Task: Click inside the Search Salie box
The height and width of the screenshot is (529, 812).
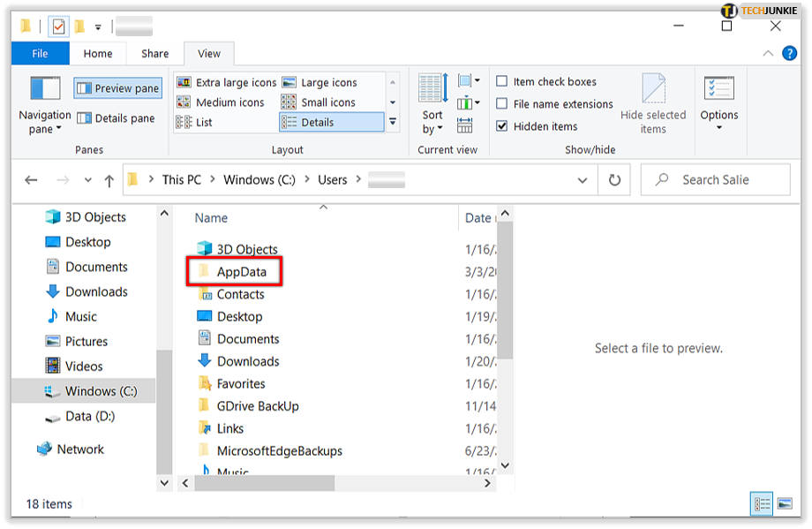Action: [x=715, y=179]
